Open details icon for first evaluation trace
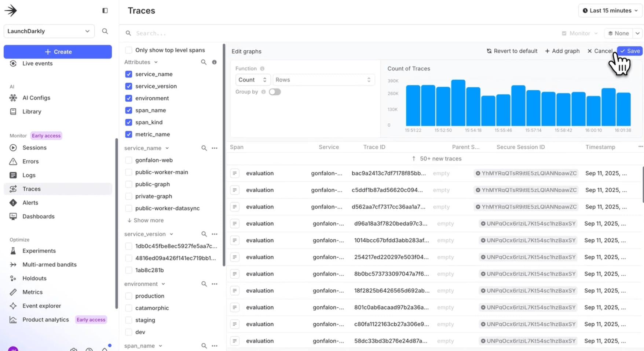The width and height of the screenshot is (644, 351). pyautogui.click(x=235, y=173)
